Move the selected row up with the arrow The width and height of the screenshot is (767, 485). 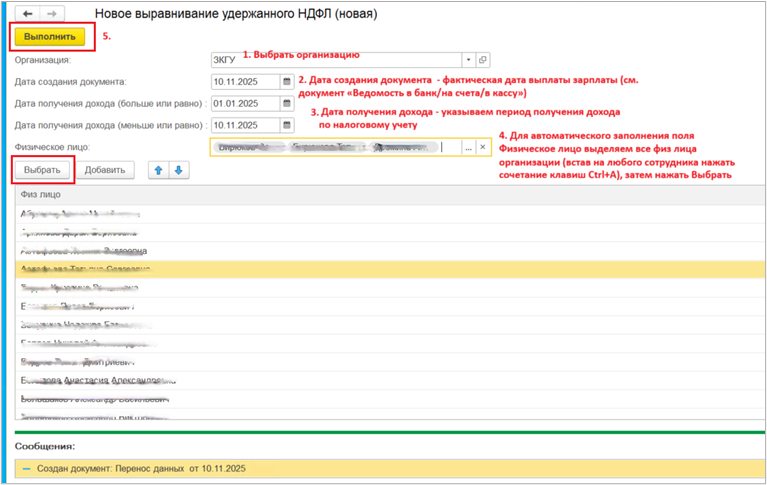158,170
